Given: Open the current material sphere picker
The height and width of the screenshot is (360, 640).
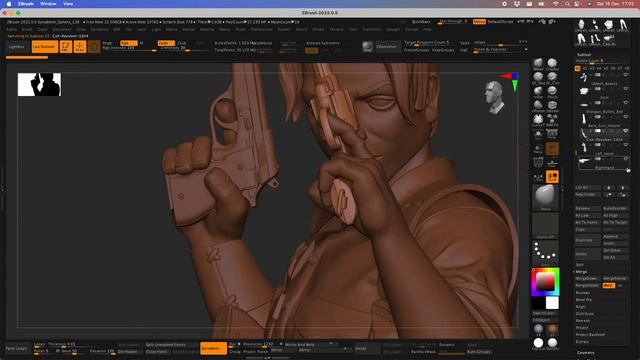Looking at the screenshot, I should (x=545, y=196).
